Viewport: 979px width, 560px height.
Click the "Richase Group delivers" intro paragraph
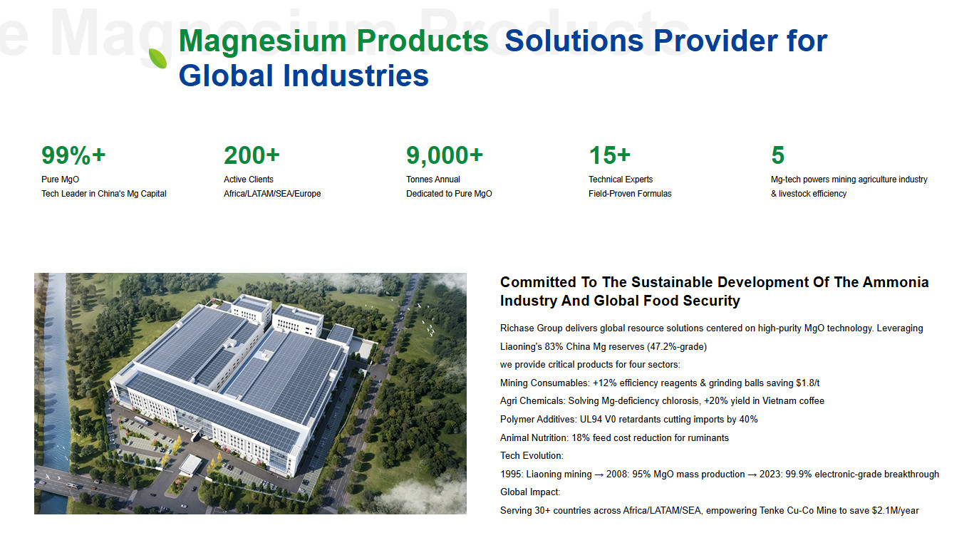click(x=711, y=328)
